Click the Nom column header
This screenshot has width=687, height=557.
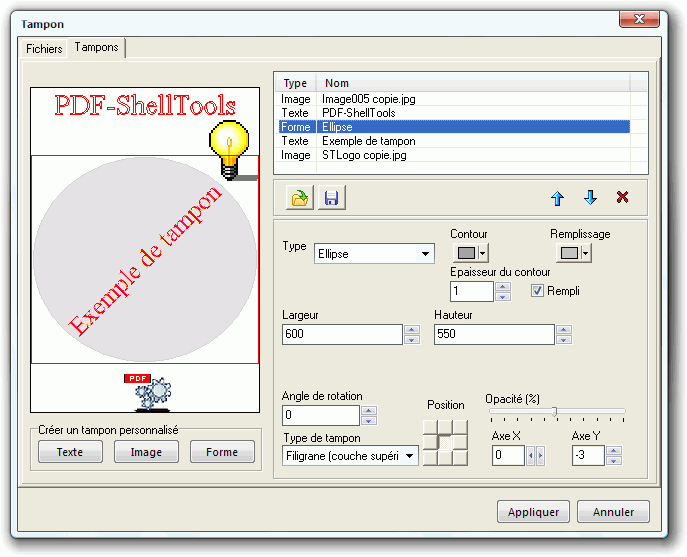click(x=473, y=83)
